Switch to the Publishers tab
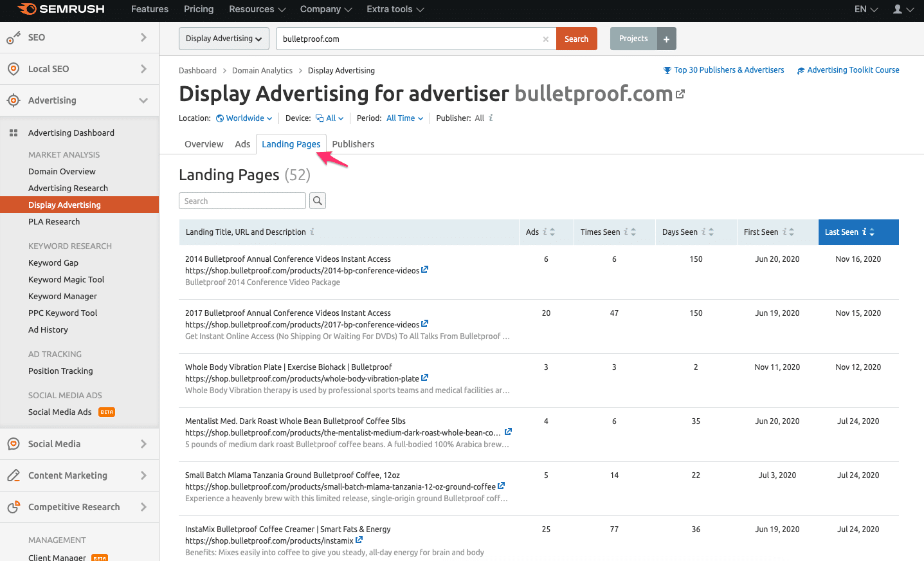 coord(353,144)
